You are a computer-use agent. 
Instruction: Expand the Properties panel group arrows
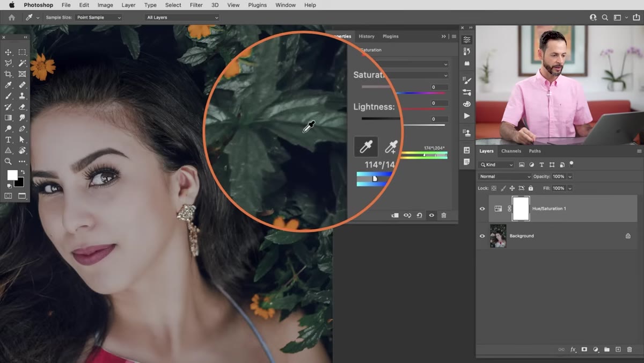tap(444, 37)
